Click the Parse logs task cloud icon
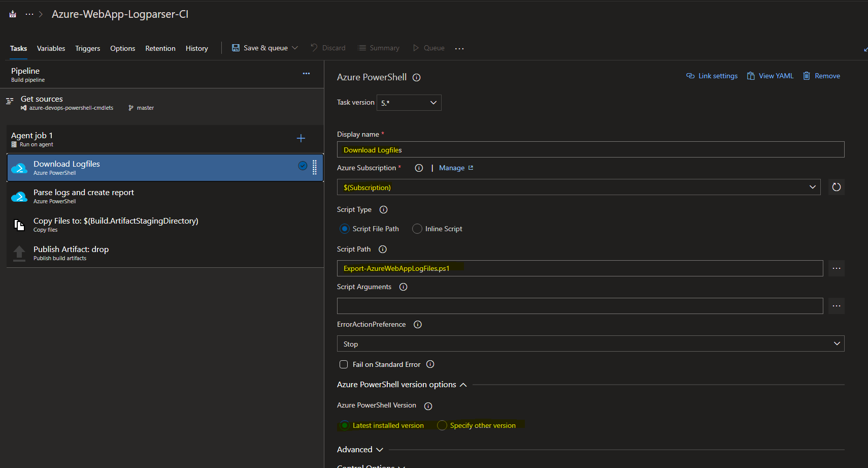Screen dimensions: 868x468 pyautogui.click(x=19, y=197)
